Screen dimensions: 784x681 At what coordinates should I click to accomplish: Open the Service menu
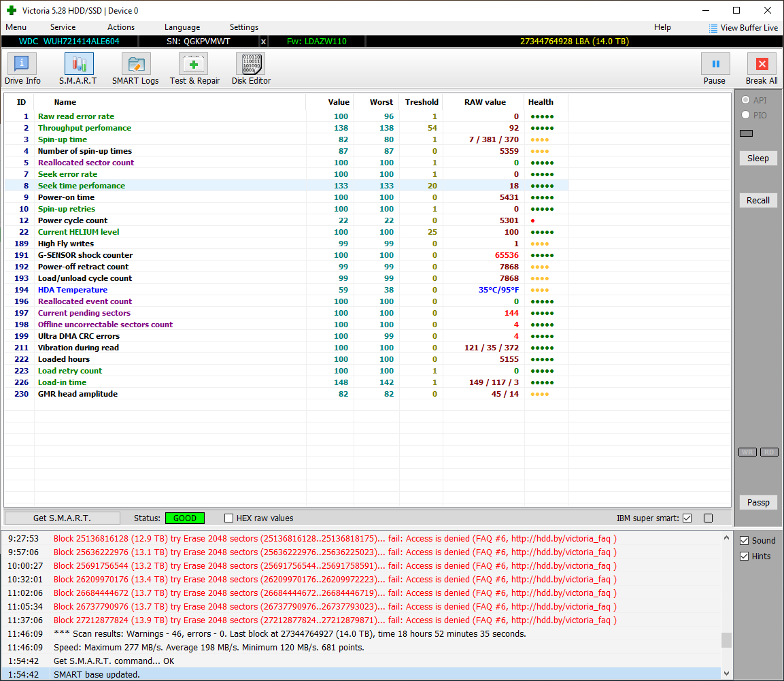click(x=63, y=27)
